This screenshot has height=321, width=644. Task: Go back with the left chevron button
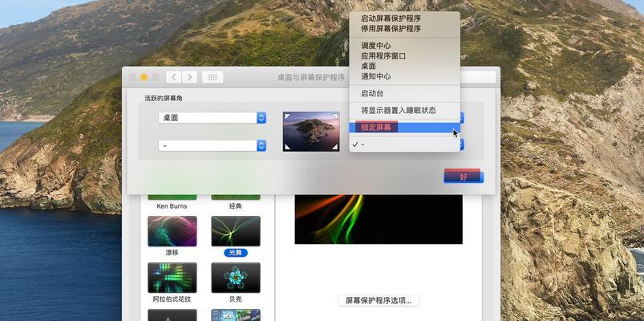174,77
